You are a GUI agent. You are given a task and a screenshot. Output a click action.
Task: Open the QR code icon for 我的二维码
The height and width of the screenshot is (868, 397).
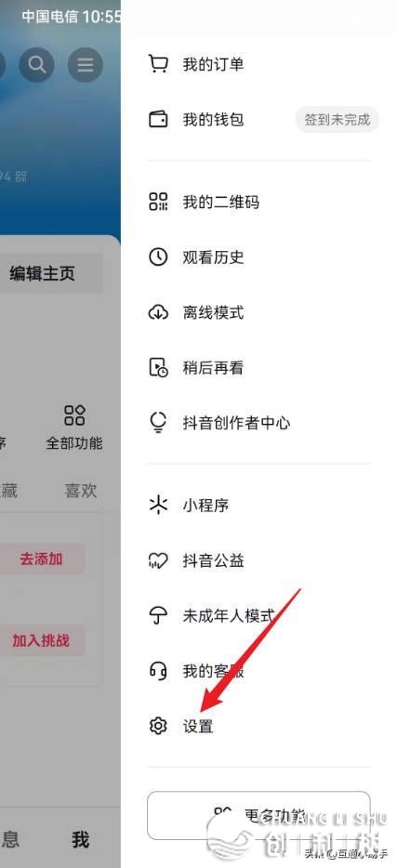(158, 202)
